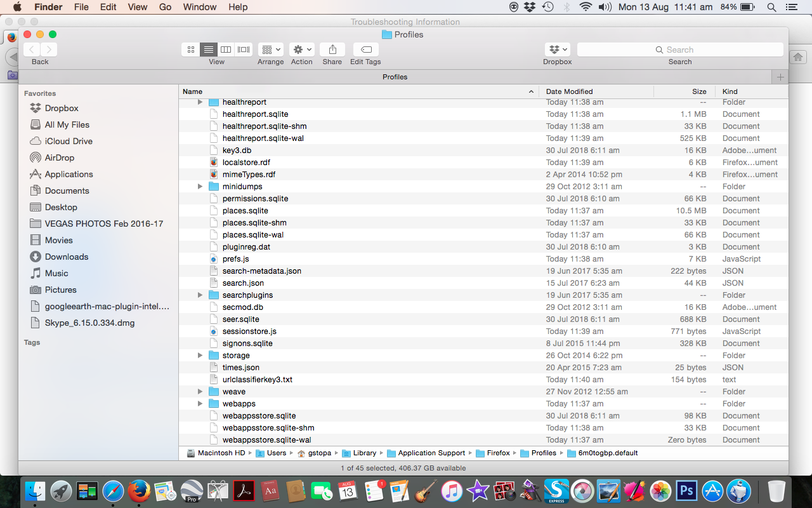The height and width of the screenshot is (508, 812).
Task: Go to Application Support in path bar
Action: pos(426,453)
